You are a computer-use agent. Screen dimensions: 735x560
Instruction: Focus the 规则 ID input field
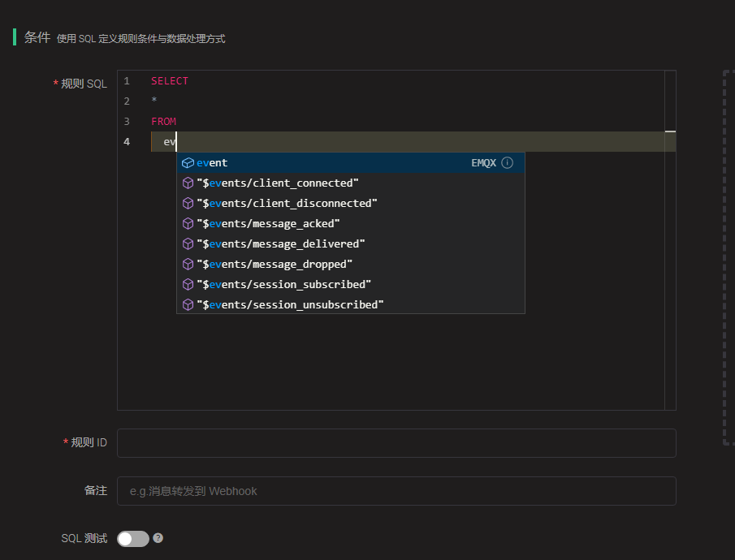(396, 443)
